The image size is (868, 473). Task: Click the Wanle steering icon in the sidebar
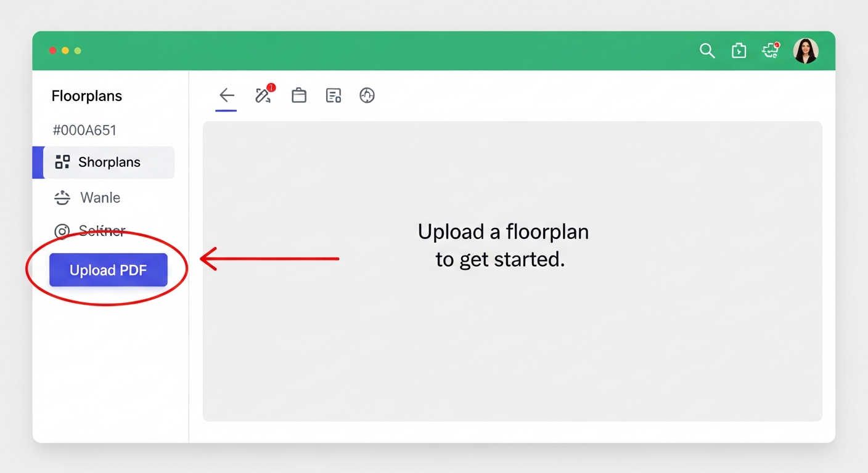62,198
